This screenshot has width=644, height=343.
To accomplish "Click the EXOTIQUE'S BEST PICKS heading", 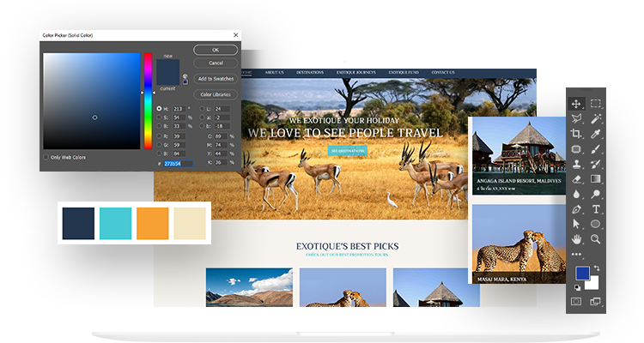I will point(348,246).
